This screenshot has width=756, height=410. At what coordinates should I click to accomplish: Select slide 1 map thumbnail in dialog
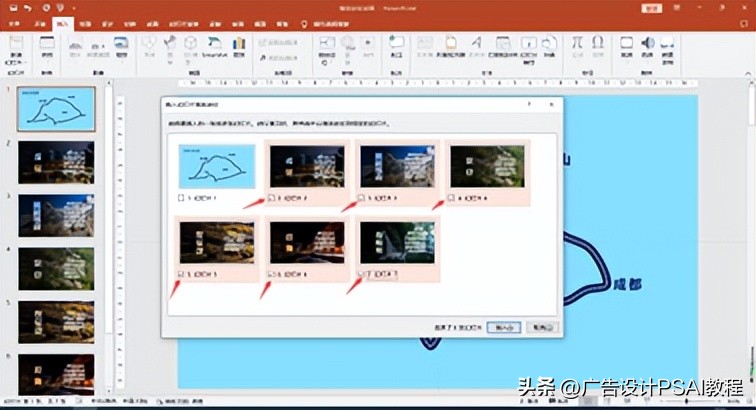217,166
